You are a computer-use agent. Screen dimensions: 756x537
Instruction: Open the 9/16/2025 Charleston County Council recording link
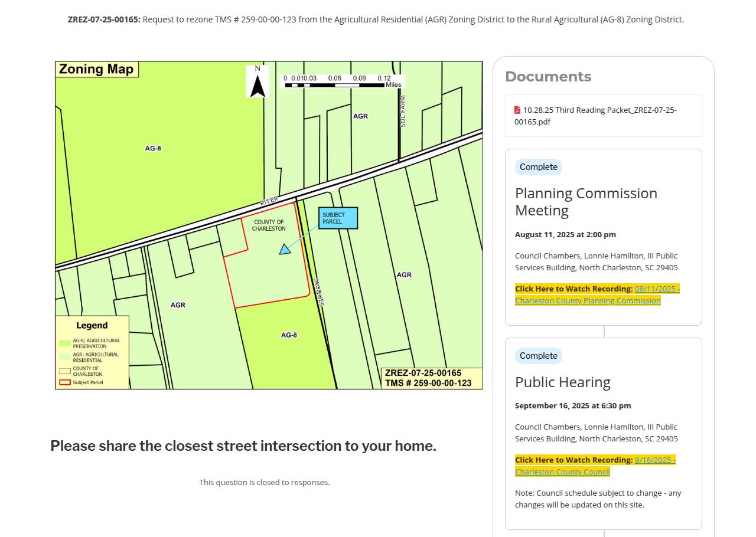pyautogui.click(x=595, y=466)
